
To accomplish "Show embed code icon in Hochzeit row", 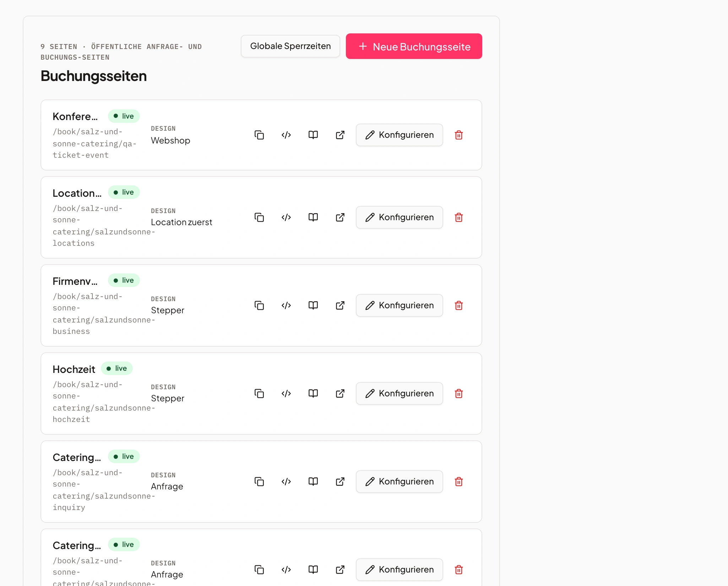I will [x=286, y=394].
